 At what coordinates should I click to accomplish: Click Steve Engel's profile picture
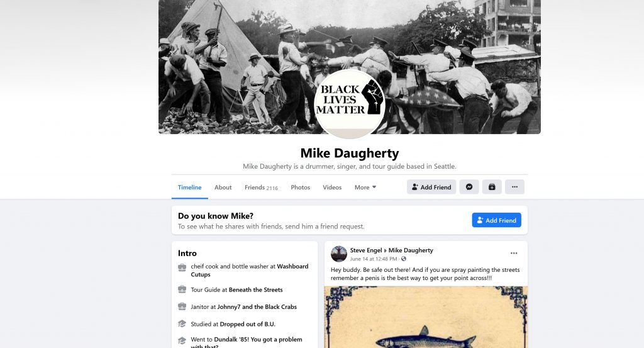(x=339, y=254)
